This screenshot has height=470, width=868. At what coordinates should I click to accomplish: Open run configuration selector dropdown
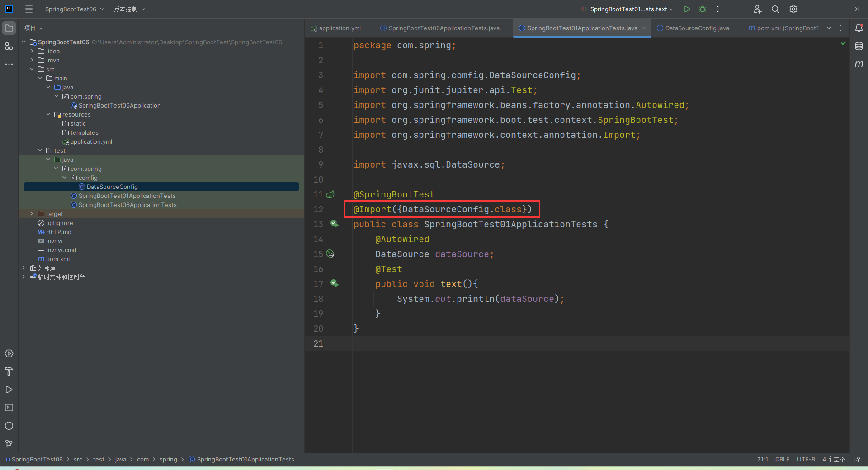tap(628, 9)
